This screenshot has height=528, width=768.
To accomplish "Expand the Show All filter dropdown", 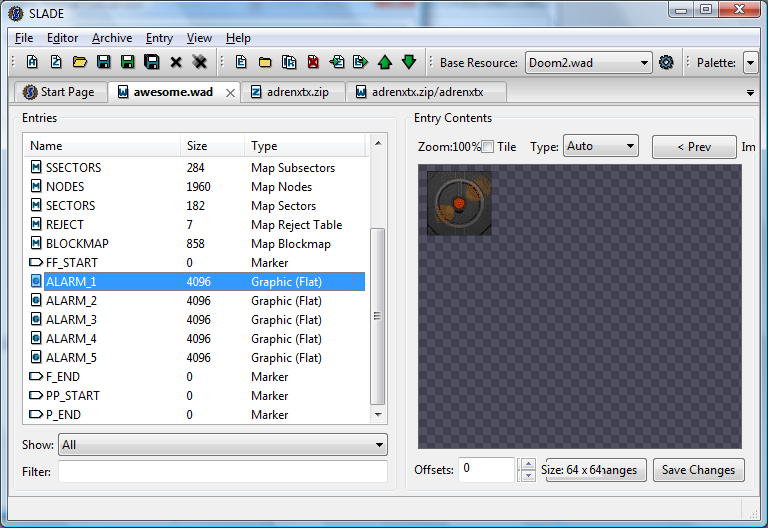I will (223, 445).
